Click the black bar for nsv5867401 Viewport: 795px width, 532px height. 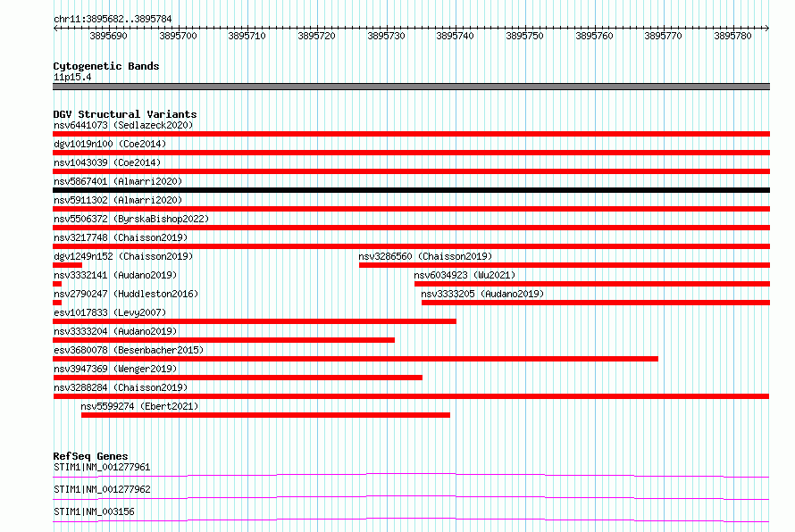(411, 190)
